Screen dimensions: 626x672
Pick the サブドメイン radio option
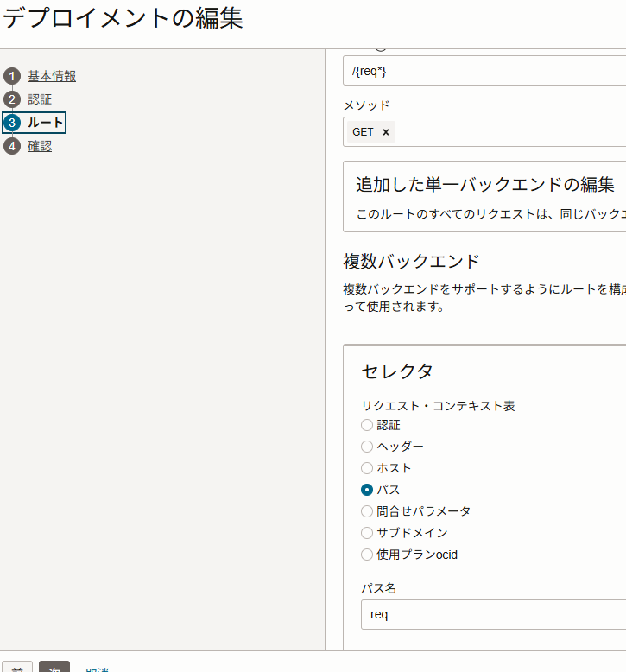pos(367,533)
